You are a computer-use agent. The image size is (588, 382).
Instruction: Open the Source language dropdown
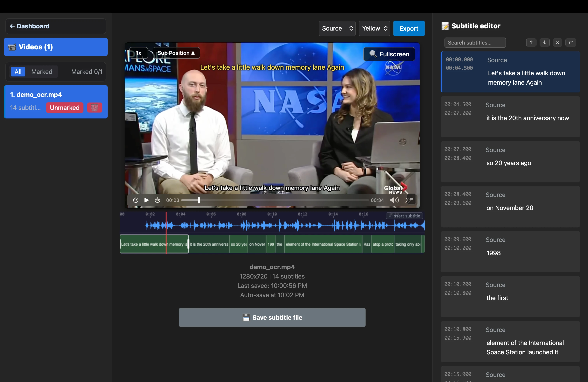337,28
